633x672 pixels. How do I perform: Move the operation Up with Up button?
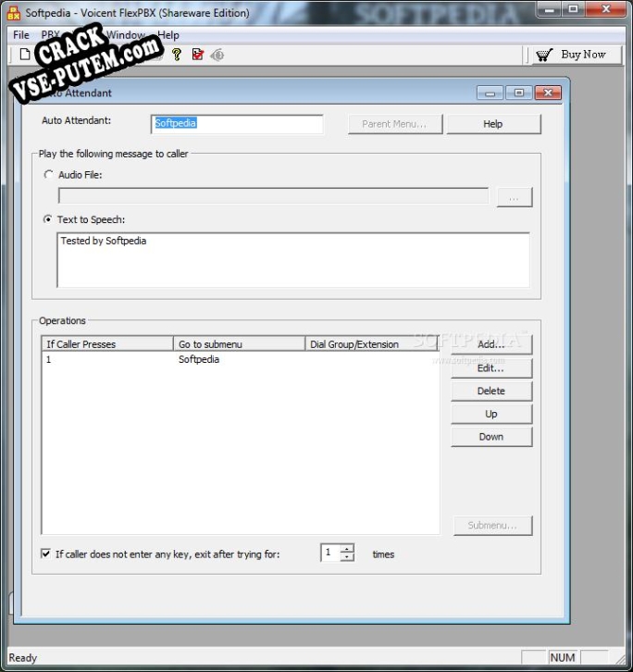click(491, 414)
